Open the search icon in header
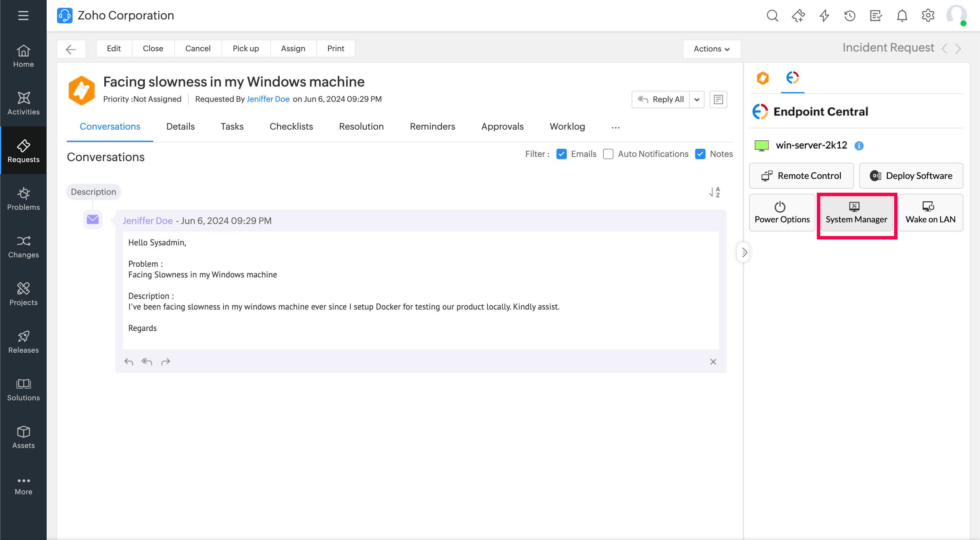 pyautogui.click(x=772, y=16)
